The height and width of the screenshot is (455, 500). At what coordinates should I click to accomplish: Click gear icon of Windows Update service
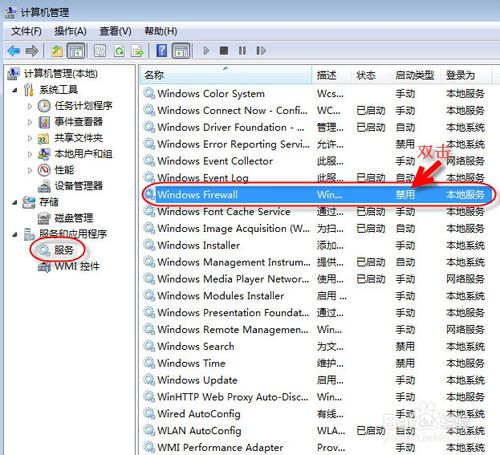(x=149, y=380)
